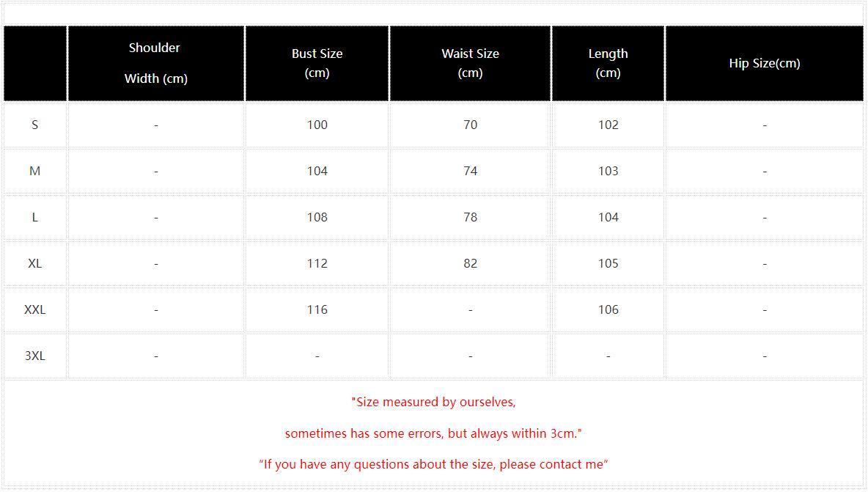Click the Shoulder Width (cm) header

[155, 63]
